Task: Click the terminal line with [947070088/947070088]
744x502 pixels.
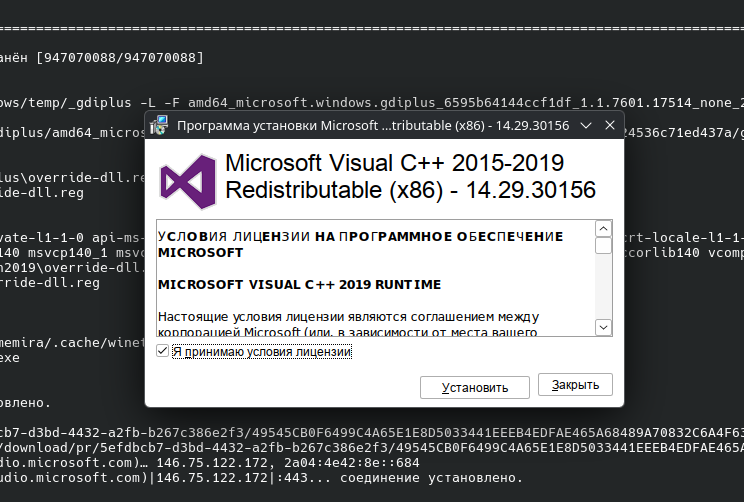Action: coord(102,57)
